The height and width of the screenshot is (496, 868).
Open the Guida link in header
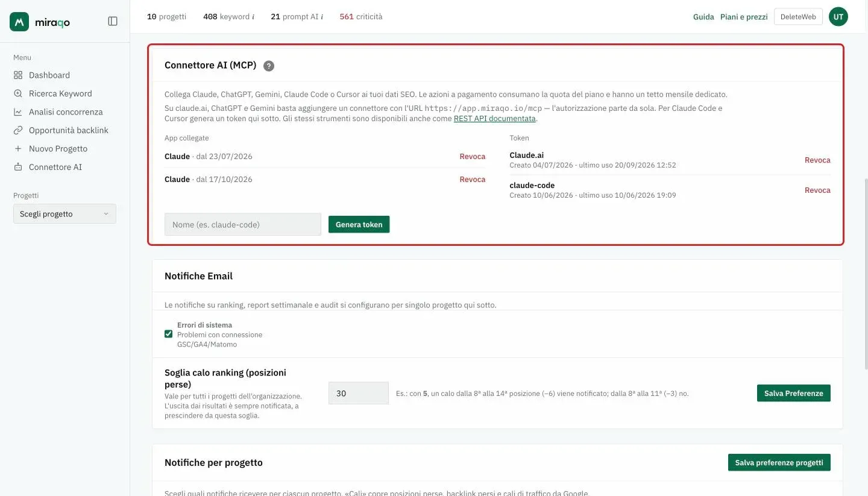point(703,17)
